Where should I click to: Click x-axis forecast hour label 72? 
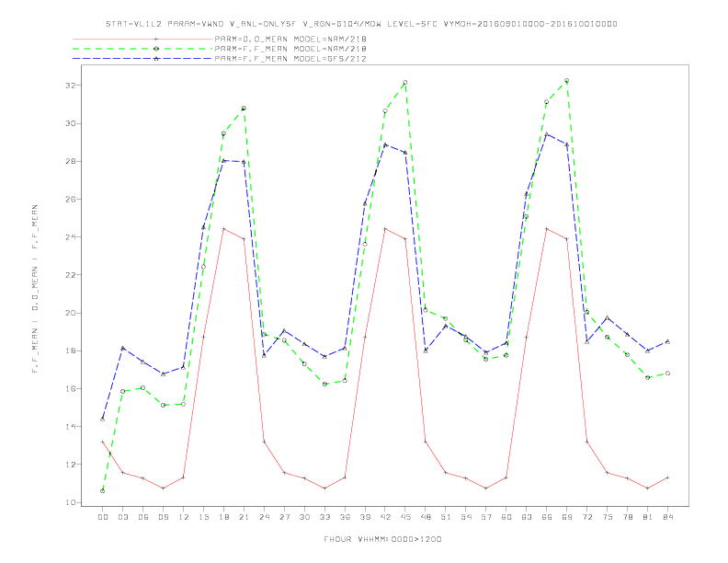[x=586, y=517]
